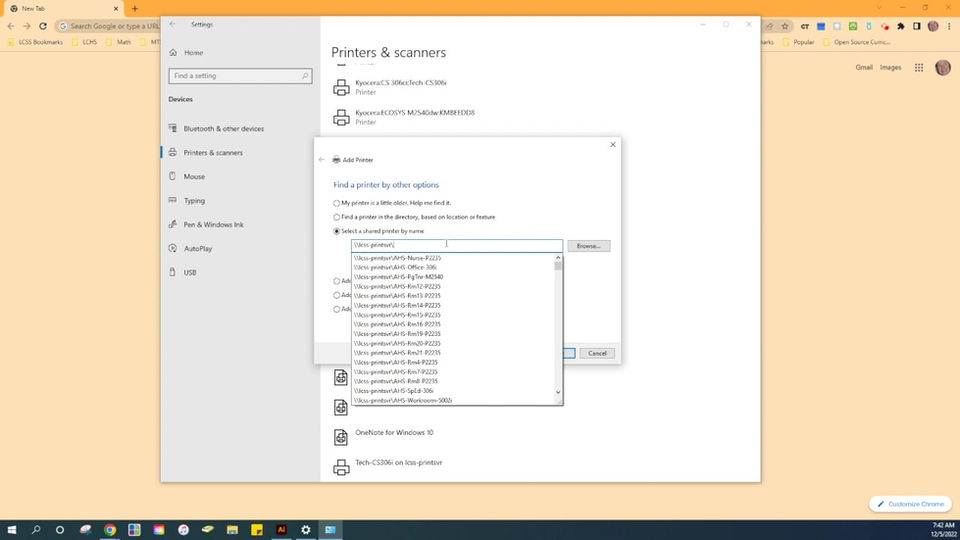The image size is (960, 540).
Task: Select 'Find a printer in the directory' option
Action: coord(336,217)
